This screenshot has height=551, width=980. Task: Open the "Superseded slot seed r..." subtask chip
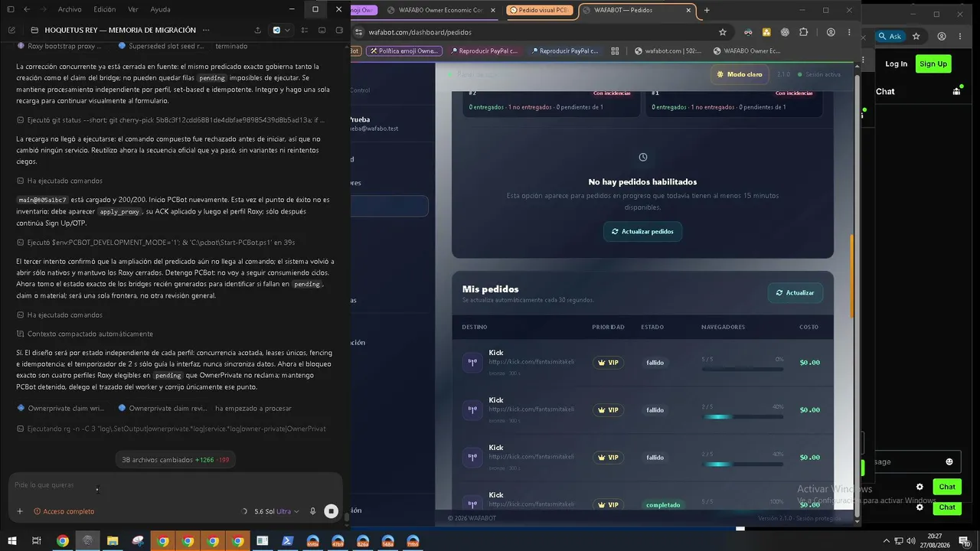[162, 47]
